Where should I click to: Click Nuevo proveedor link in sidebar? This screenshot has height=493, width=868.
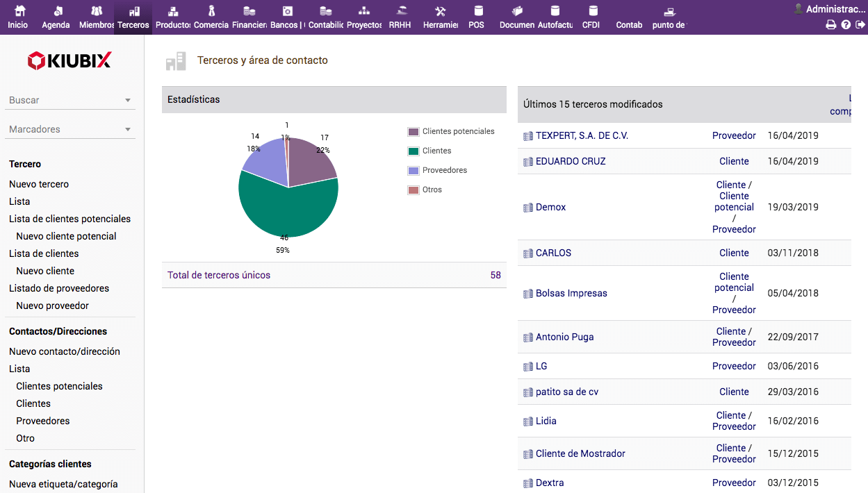click(x=53, y=306)
